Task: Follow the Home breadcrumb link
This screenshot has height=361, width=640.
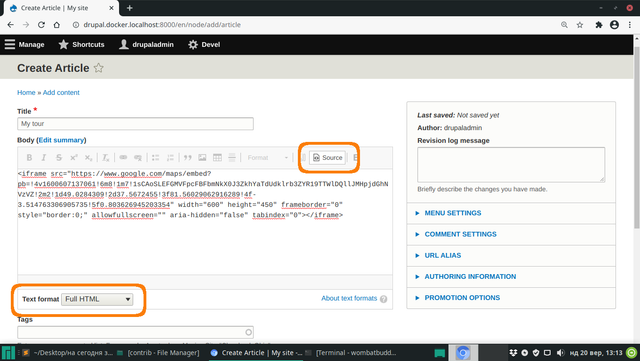Action: pyautogui.click(x=26, y=93)
